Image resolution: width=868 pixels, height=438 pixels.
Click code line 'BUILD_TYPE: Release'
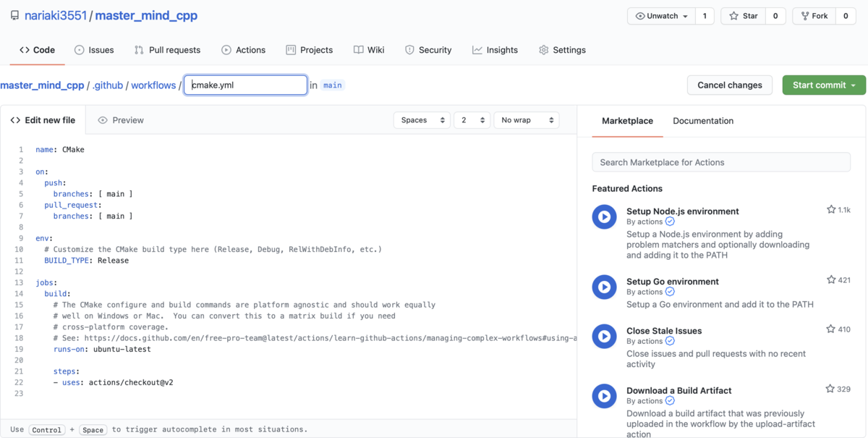coord(86,261)
